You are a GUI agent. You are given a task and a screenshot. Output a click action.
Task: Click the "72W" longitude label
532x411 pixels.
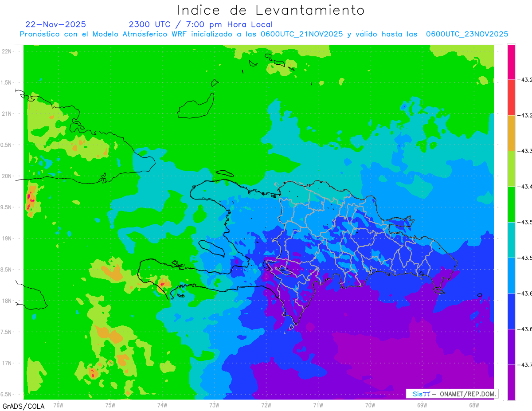(x=266, y=405)
